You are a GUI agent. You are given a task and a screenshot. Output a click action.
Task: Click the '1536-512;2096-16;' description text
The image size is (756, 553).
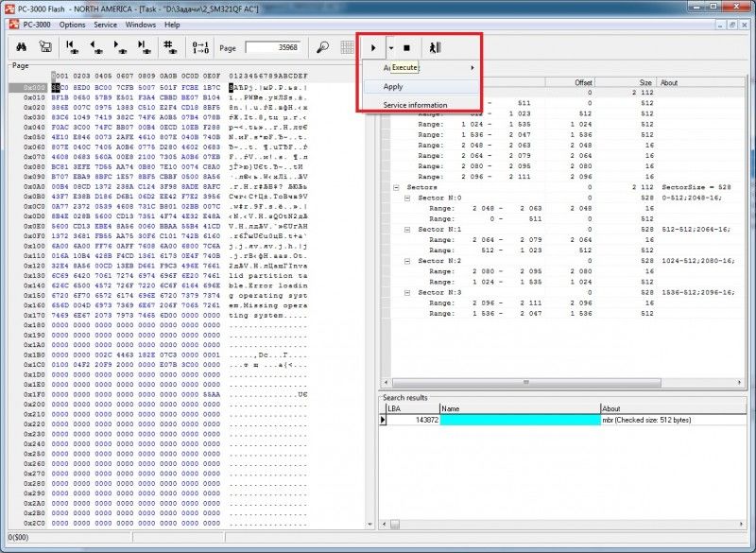697,293
